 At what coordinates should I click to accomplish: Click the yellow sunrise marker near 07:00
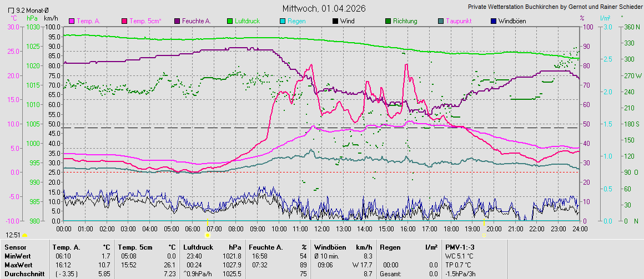tap(208, 220)
